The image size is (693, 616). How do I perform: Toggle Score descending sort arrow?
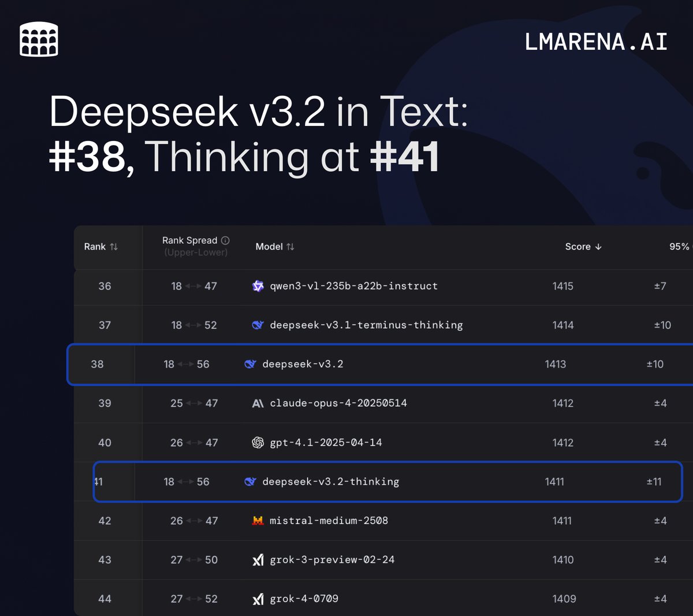click(598, 247)
